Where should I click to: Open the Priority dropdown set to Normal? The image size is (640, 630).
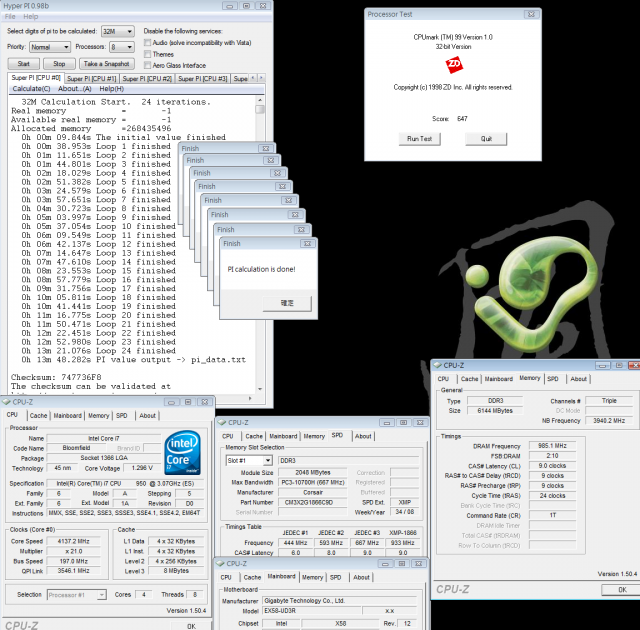tap(50, 47)
